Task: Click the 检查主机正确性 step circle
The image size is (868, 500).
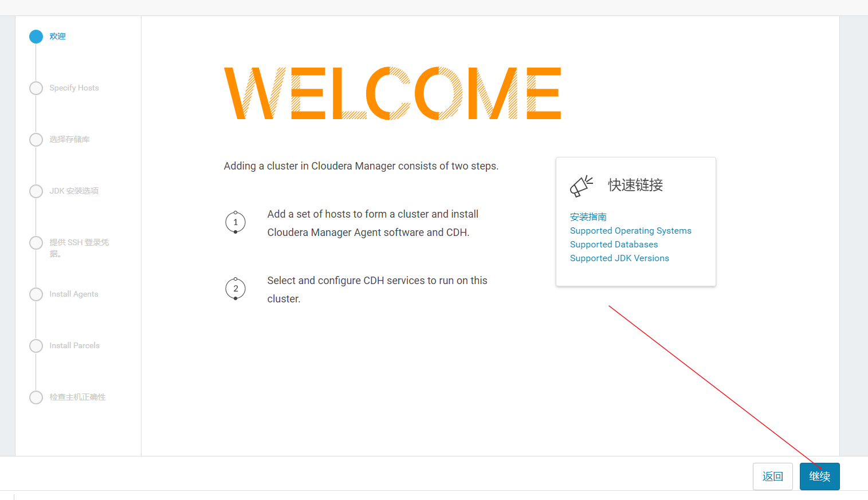Action: 36,397
